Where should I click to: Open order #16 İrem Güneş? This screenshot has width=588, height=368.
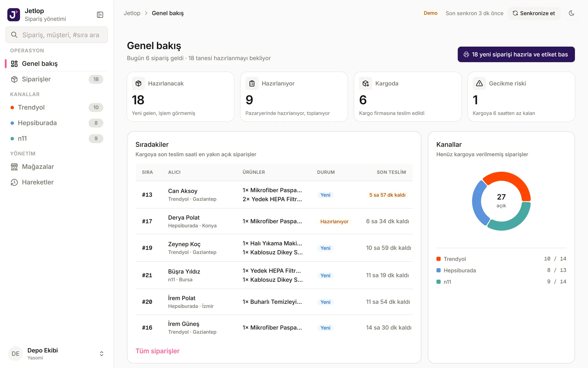(x=274, y=328)
